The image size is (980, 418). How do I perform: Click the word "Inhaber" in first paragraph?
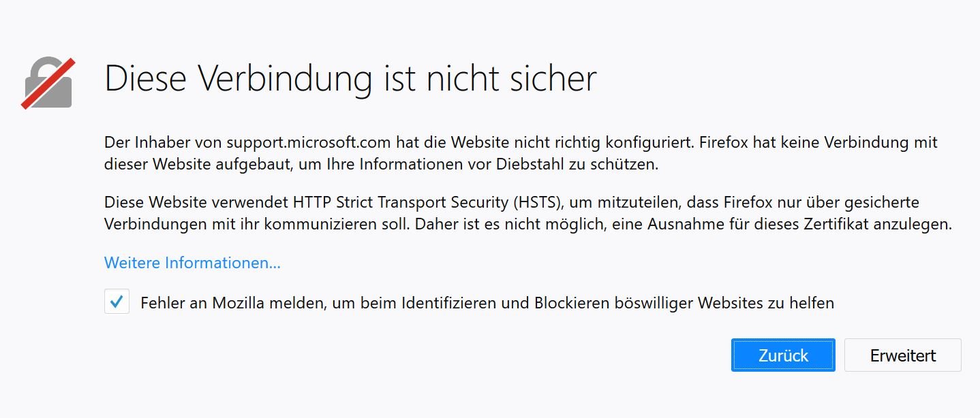(x=152, y=143)
